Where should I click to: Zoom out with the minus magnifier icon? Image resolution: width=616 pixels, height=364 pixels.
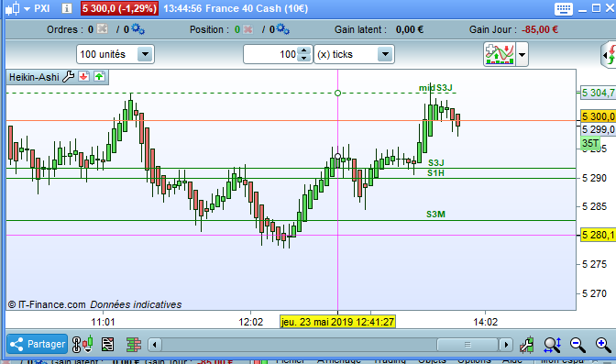pos(577,345)
